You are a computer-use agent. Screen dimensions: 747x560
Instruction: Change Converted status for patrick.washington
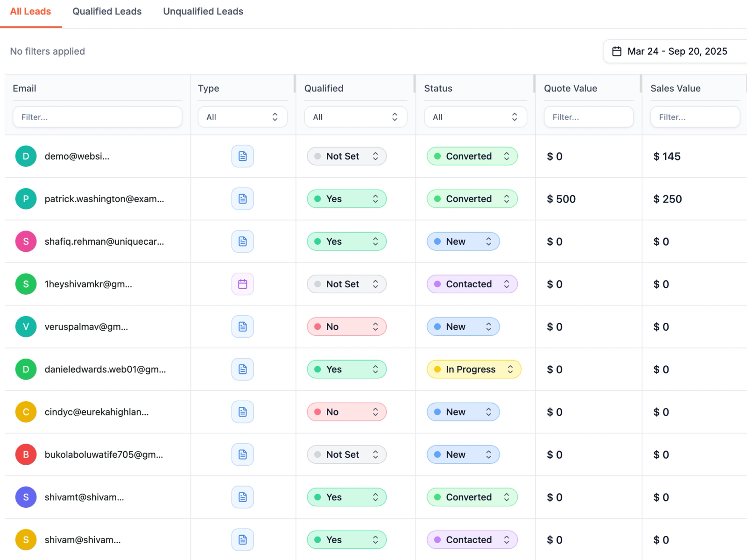pyautogui.click(x=472, y=199)
